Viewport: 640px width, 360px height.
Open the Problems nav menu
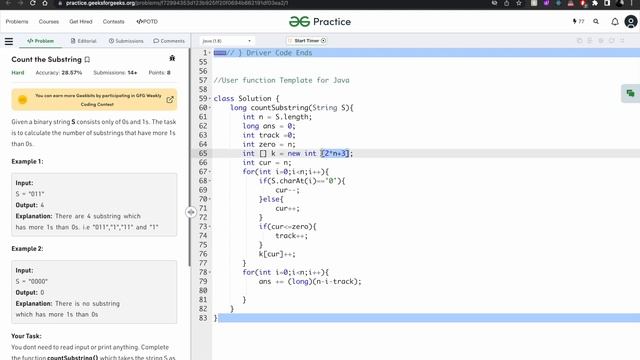pyautogui.click(x=17, y=22)
